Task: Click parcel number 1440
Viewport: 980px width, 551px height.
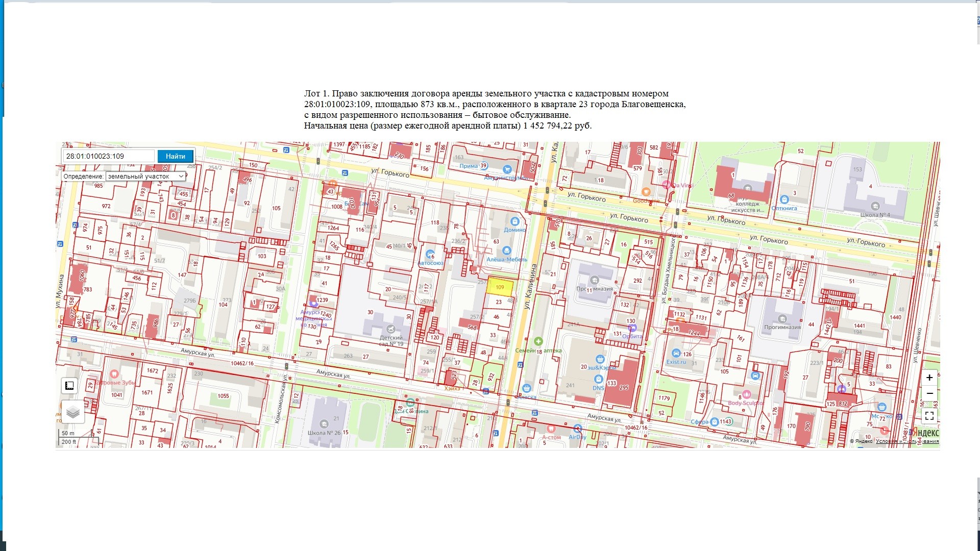Action: (895, 317)
